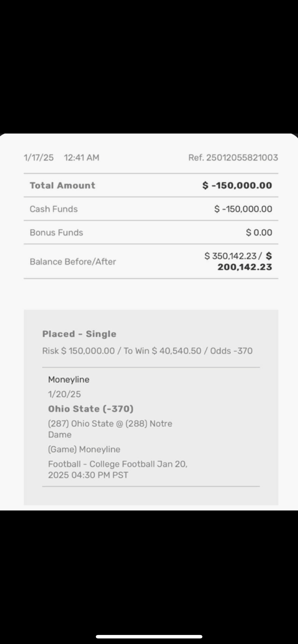This screenshot has height=644, width=298.
Task: Tap the $ 0.00 bonus funds value
Action: pos(259,233)
